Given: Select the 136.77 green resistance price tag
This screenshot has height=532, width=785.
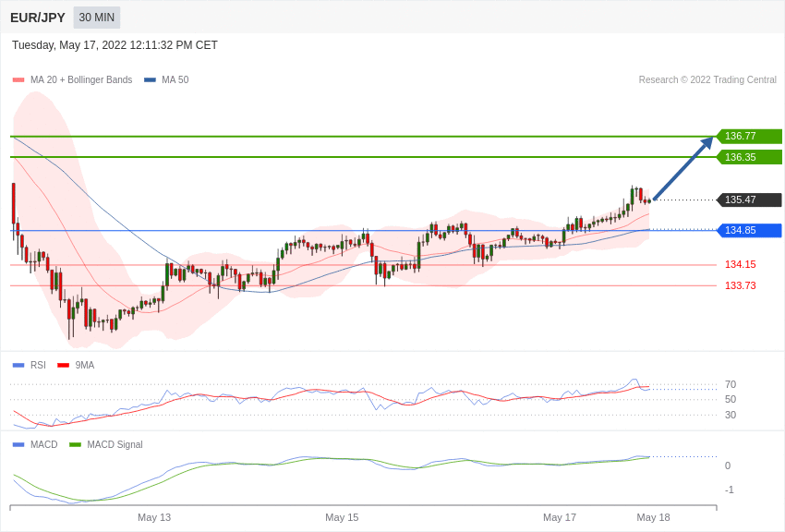Looking at the screenshot, I should coord(749,136).
